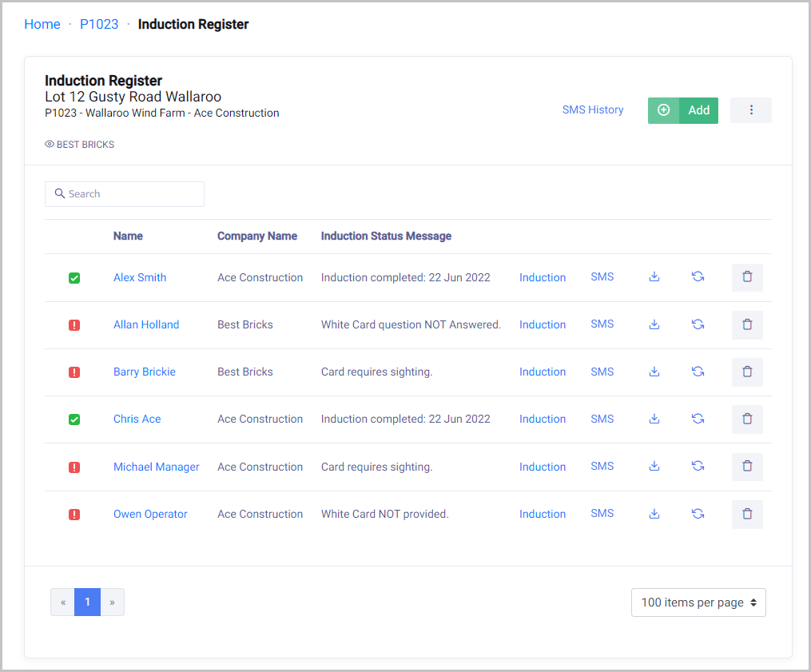
Task: Click download icon for Chris Ace
Action: tap(654, 419)
